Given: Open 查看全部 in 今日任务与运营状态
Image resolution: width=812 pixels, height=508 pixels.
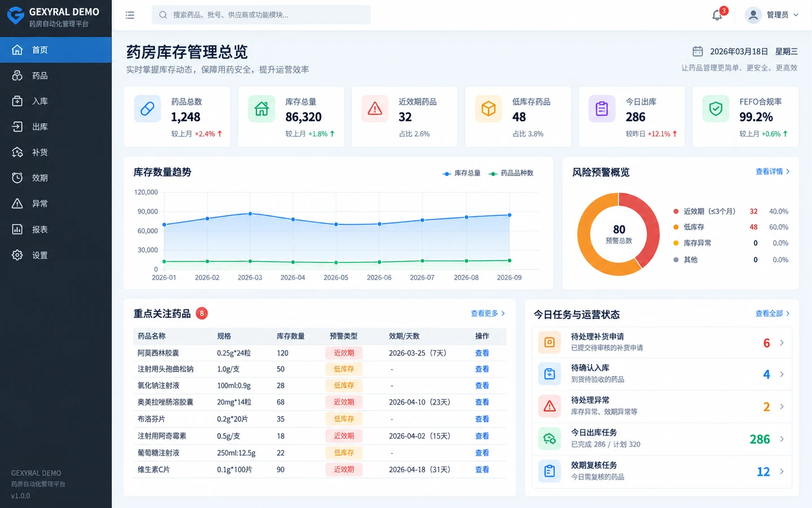Looking at the screenshot, I should 773,313.
